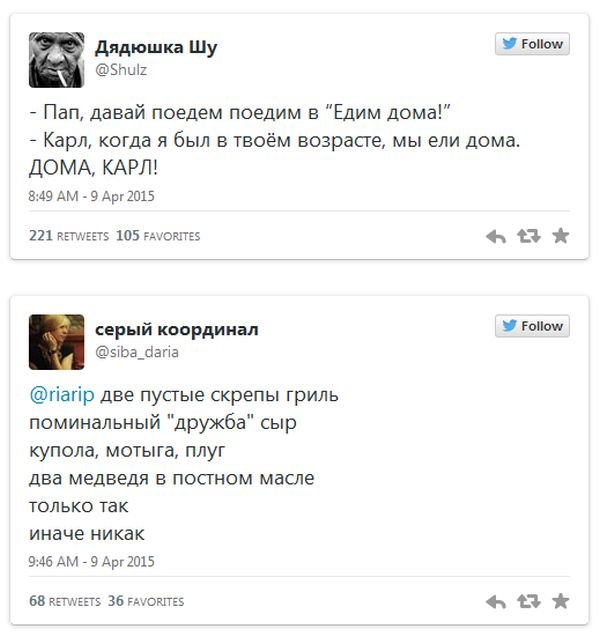600x637 pixels.
Task: Open Дядюшка Шу profile picture
Action: (x=56, y=58)
